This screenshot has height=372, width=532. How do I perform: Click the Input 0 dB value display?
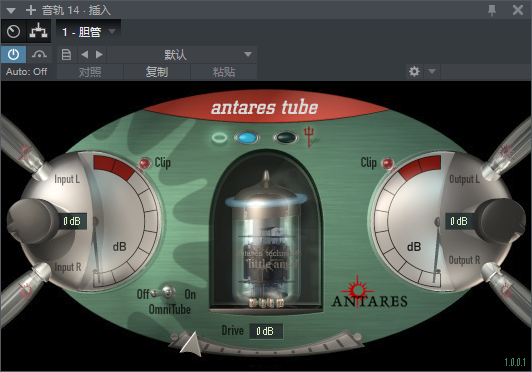coord(72,221)
